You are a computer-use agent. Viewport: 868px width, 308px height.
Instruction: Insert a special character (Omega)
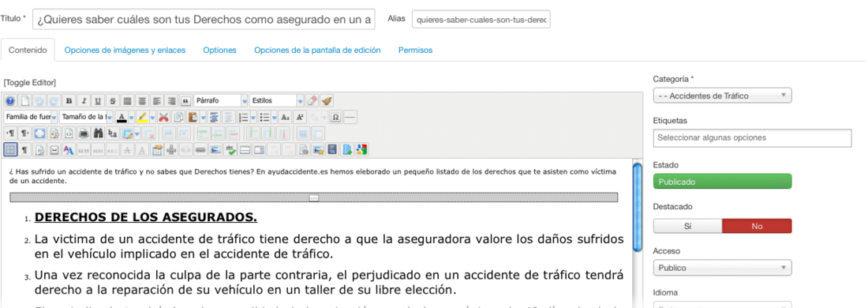click(x=335, y=117)
